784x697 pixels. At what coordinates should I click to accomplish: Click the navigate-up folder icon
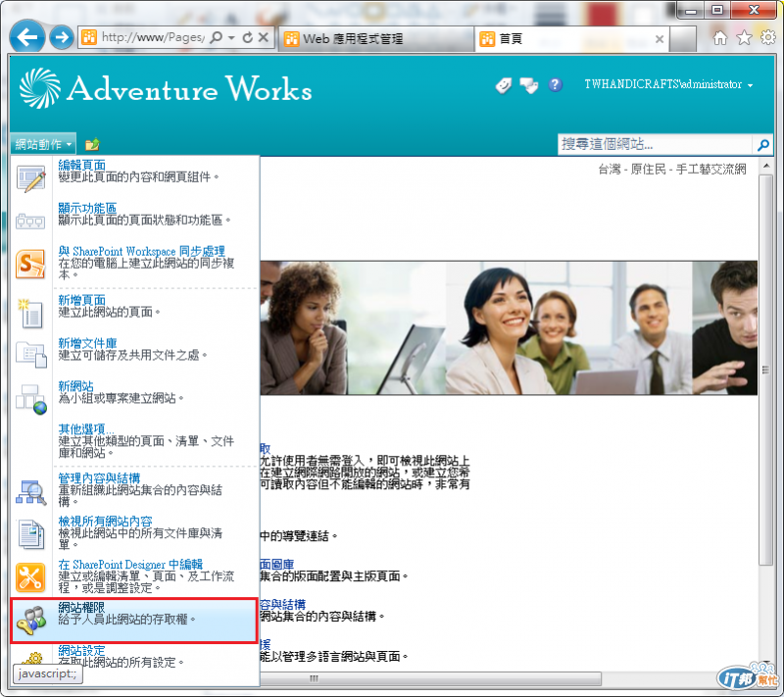[x=92, y=144]
